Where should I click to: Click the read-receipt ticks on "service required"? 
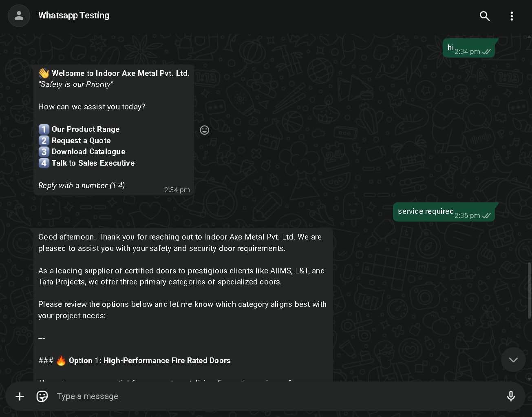coord(486,216)
